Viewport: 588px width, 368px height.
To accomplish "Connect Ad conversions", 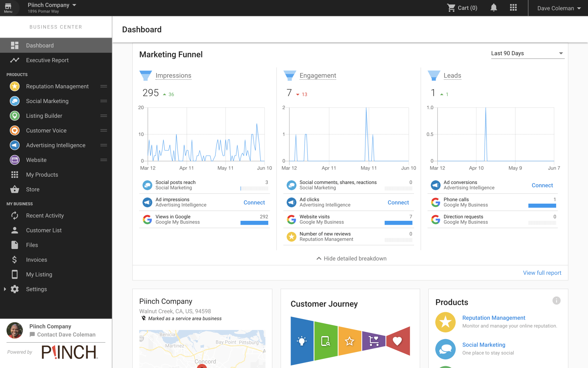I will point(542,185).
